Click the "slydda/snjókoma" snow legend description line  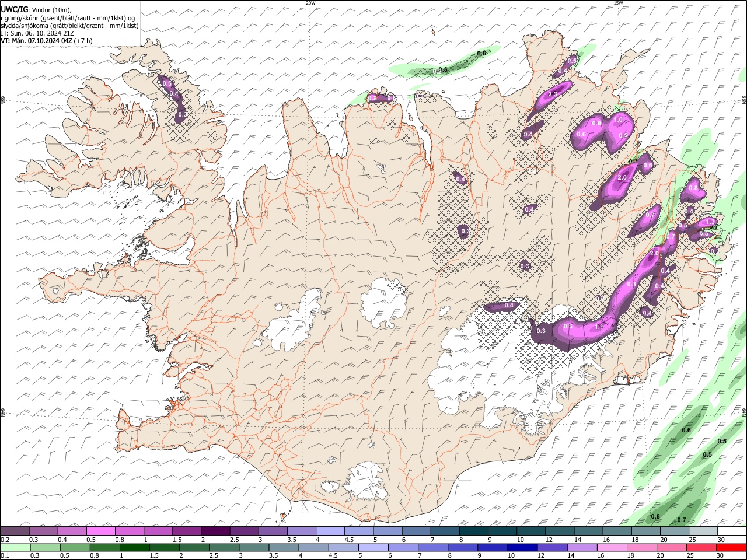(x=69, y=26)
